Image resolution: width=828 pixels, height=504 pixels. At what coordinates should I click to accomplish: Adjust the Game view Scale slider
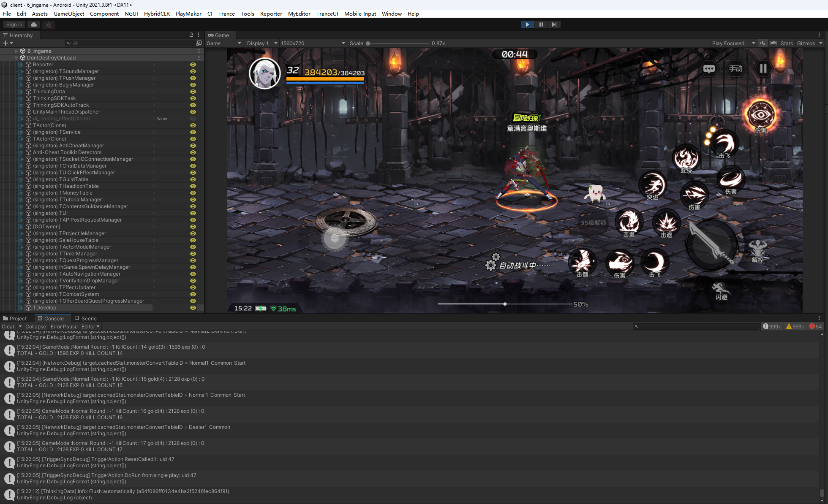coord(368,43)
